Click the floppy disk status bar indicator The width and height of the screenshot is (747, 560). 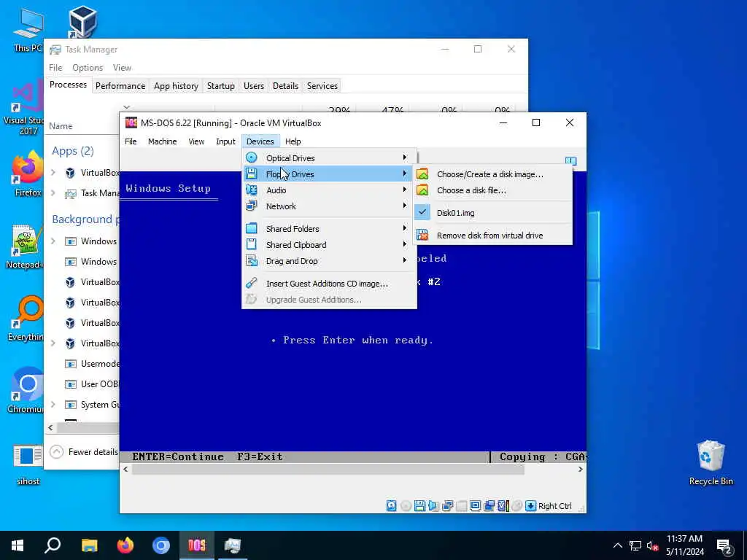point(419,506)
